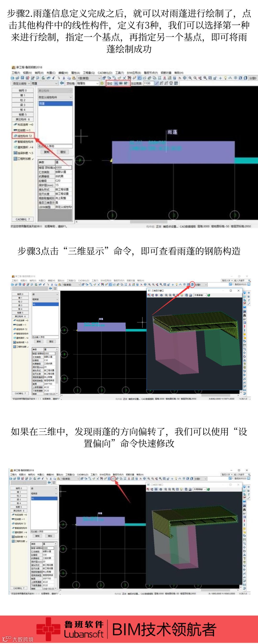The height and width of the screenshot is (644, 258).
Task: Open 1层(首层) floor dropdown in middle screenshot
Action: [x=71, y=285]
